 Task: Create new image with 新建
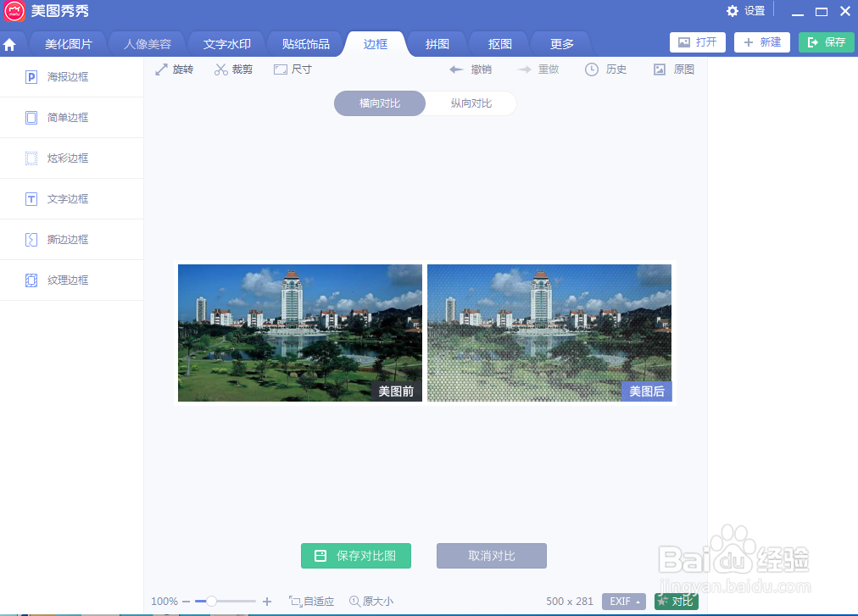click(x=761, y=42)
